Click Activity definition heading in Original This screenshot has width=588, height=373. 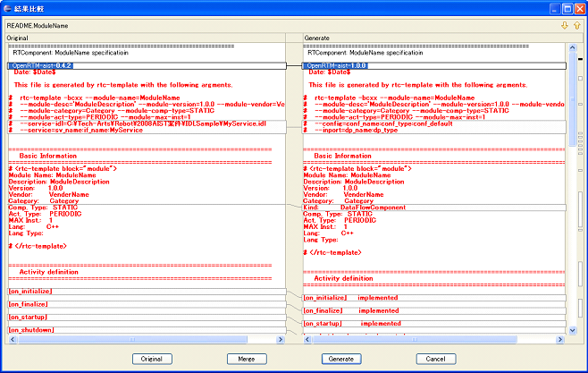click(49, 272)
